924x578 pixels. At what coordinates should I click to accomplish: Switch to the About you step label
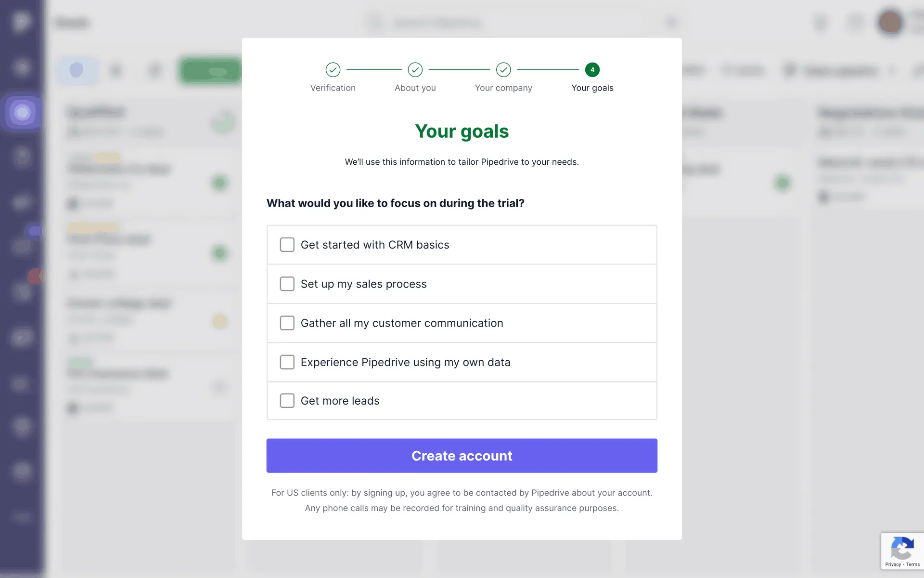(415, 88)
